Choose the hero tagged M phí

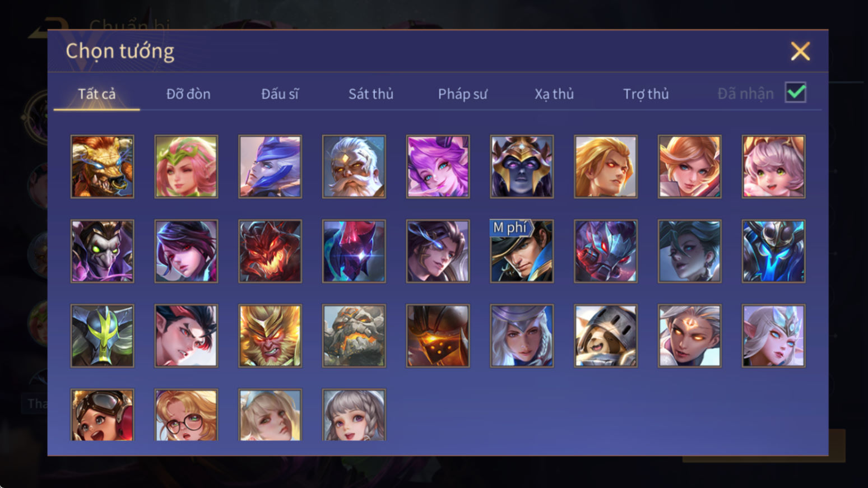[x=522, y=251]
